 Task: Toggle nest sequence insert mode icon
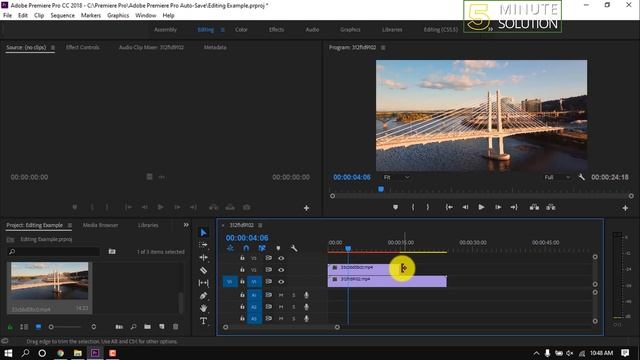point(231,248)
